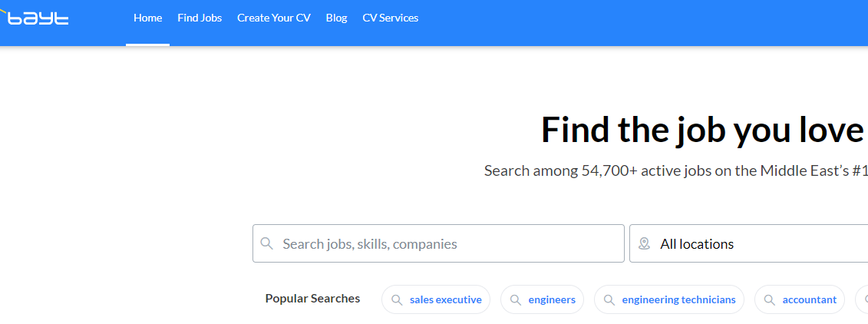Click the location pin icon

point(645,243)
